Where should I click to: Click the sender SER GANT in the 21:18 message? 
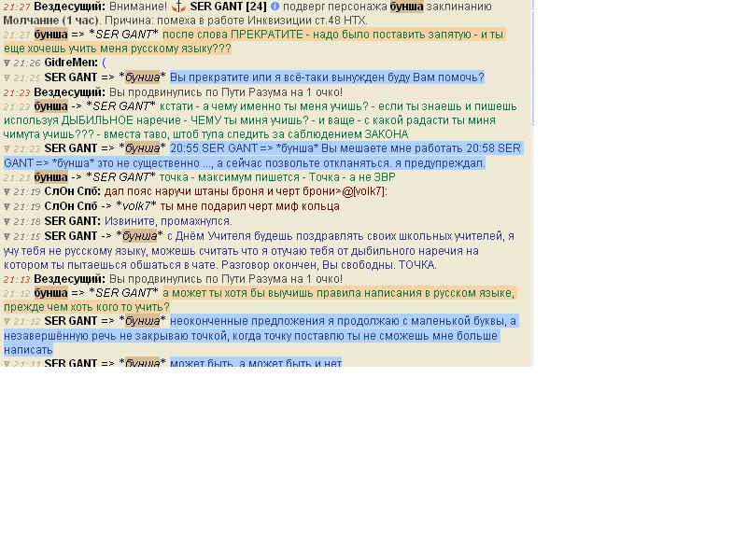72,221
